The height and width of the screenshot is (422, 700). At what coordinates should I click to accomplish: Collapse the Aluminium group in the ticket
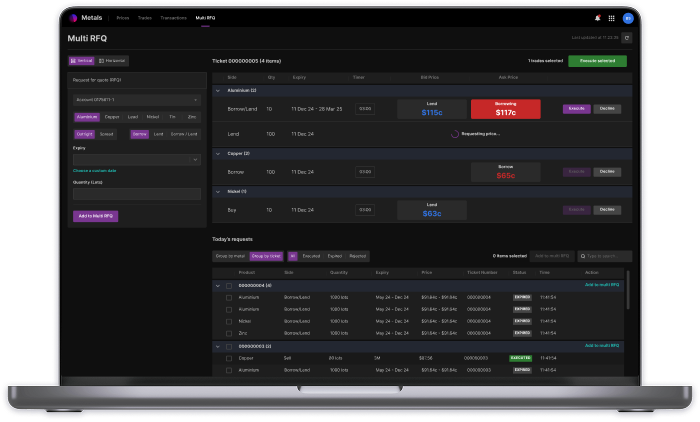tap(218, 90)
